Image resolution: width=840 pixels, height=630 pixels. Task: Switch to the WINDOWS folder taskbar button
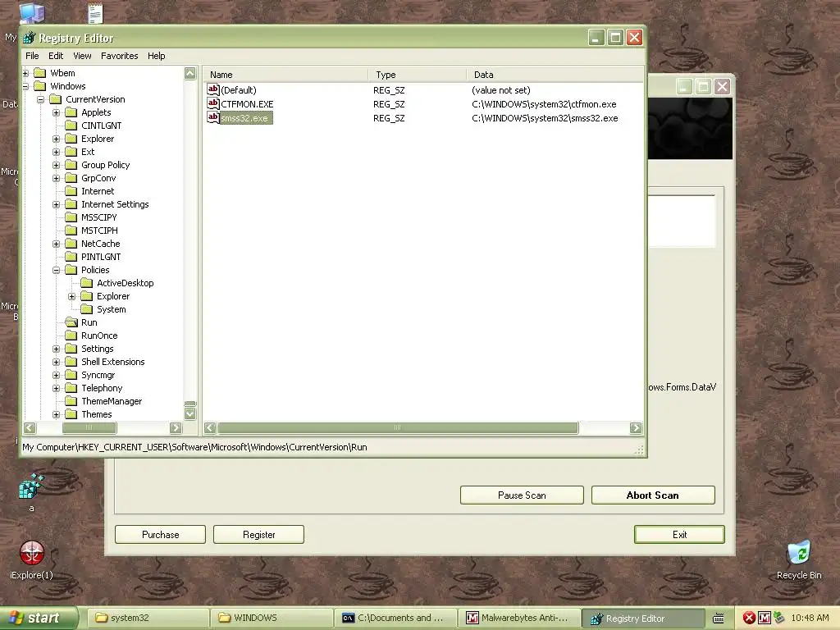pos(271,618)
